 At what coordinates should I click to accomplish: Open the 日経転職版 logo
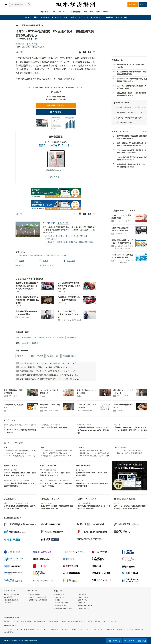click(x=12, y=552)
